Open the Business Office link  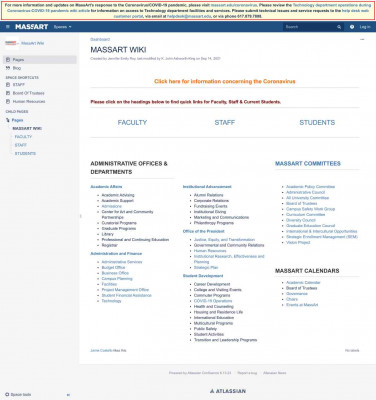(x=115, y=273)
